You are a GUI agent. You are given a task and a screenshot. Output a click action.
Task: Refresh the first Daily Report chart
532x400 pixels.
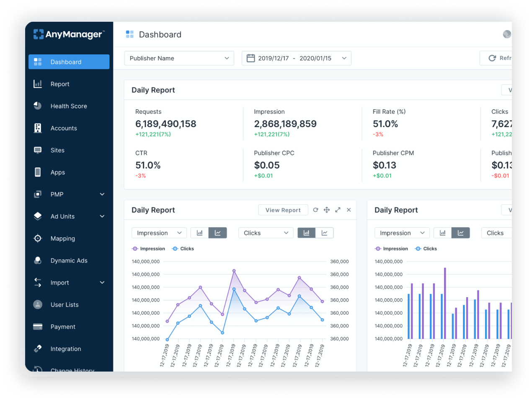click(x=315, y=210)
